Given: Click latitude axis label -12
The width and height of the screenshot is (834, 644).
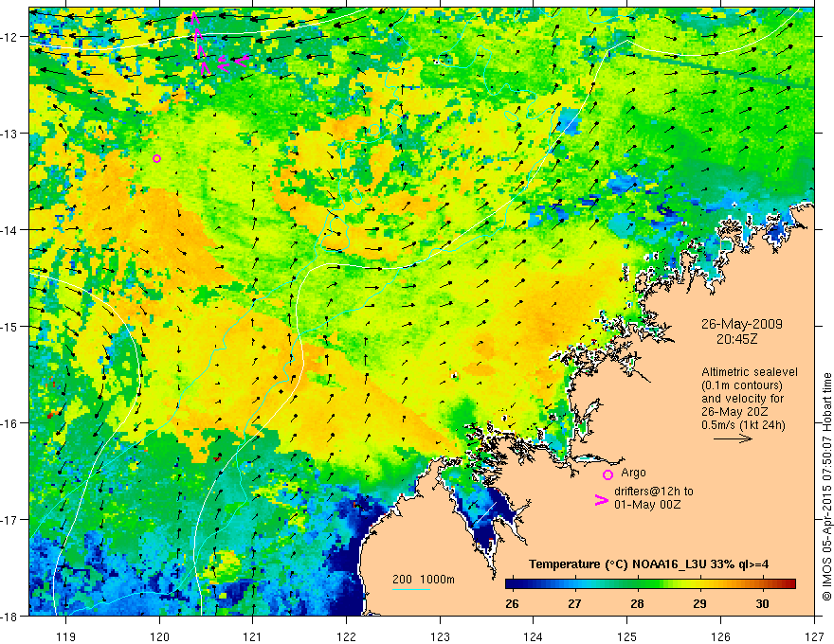Looking at the screenshot, I should [x=9, y=37].
